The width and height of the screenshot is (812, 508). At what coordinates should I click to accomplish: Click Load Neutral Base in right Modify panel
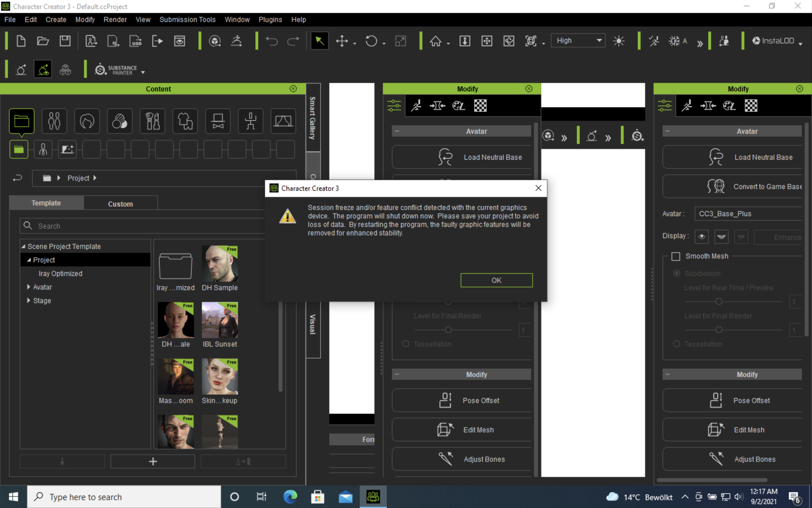pos(732,157)
